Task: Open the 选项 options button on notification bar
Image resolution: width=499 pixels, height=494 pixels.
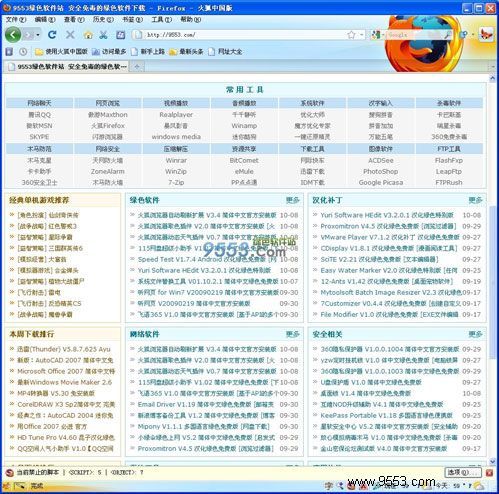Action: coord(463,472)
